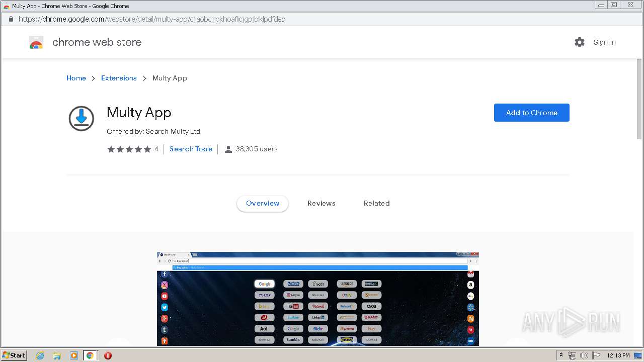Viewport: 644px width, 362px height.
Task: Show hidden tray icons arrow
Action: coord(561,355)
